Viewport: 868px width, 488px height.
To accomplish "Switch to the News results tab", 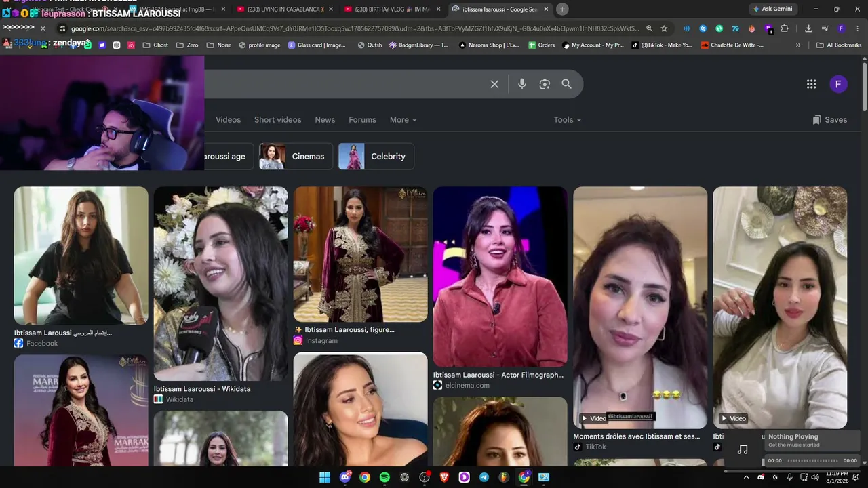I will pos(325,120).
